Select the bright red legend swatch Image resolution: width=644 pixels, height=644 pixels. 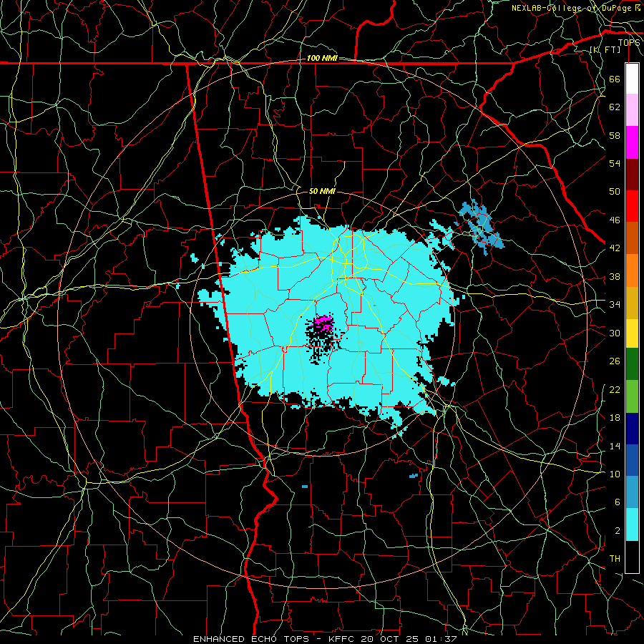[632, 206]
